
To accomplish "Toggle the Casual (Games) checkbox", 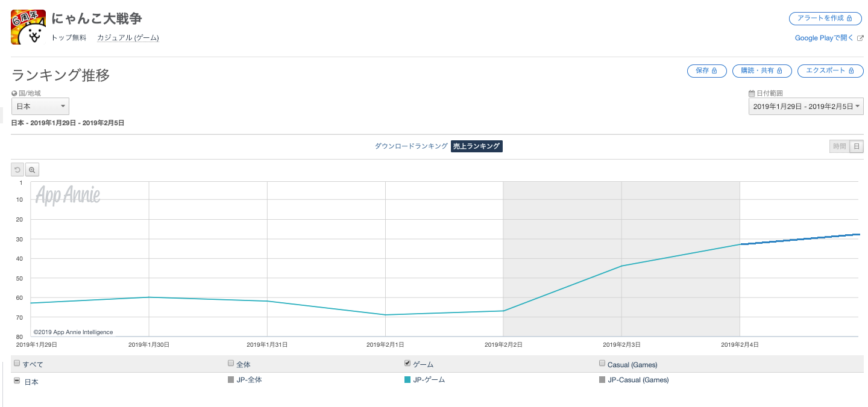I will tap(602, 363).
